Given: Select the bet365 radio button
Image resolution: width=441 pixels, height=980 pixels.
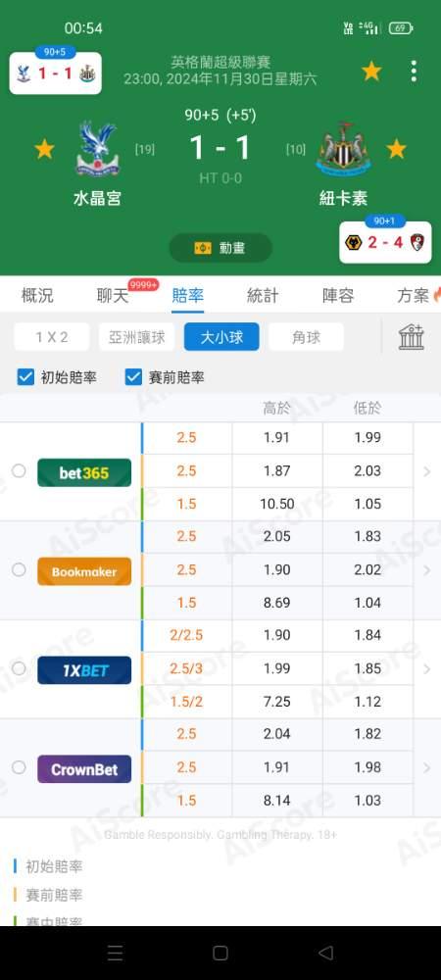Looking at the screenshot, I should tap(19, 470).
